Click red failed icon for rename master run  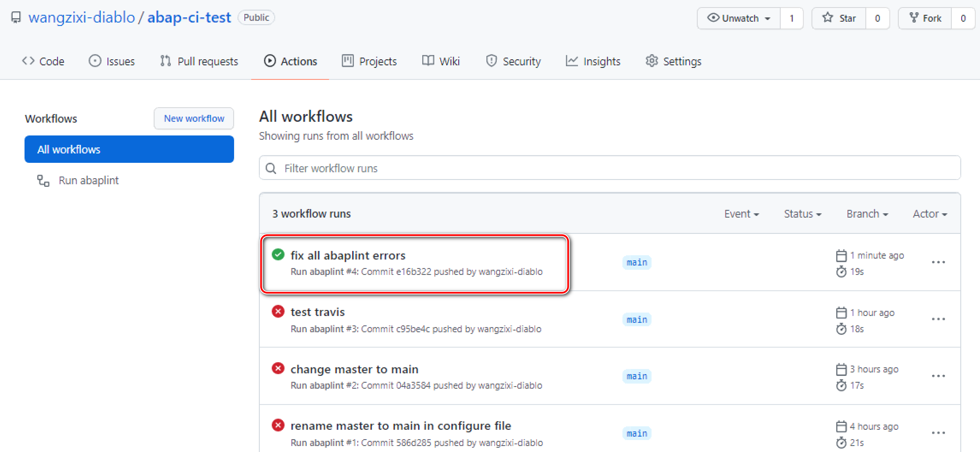coord(278,425)
